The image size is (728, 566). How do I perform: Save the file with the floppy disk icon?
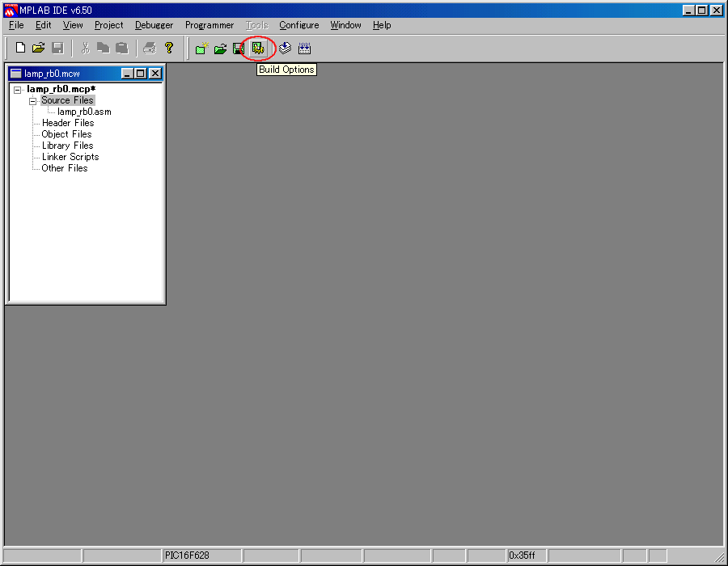click(57, 48)
